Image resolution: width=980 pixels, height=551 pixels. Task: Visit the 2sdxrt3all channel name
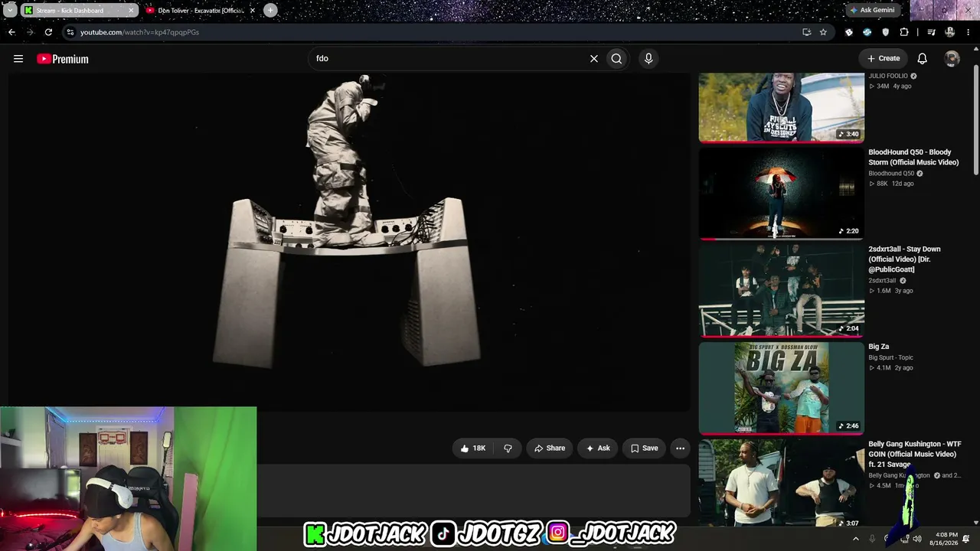[x=882, y=281]
